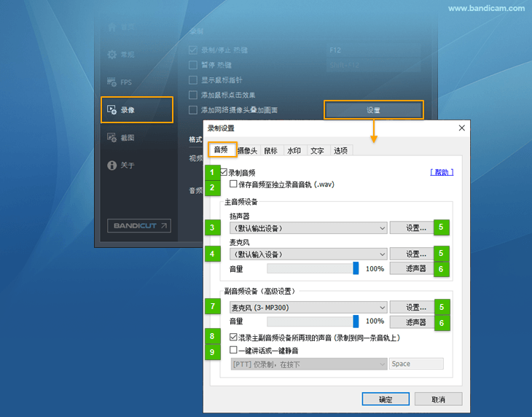The width and height of the screenshot is (532, 417).
Task: Enable 添加网络摄像头叠加画面 checkbox
Action: [x=193, y=110]
